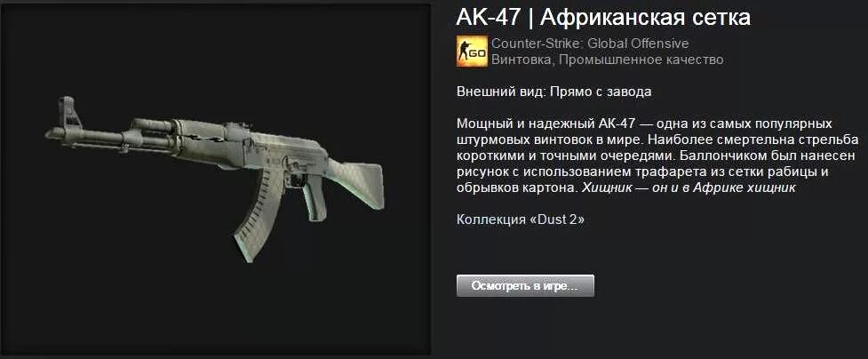
Task: Select the AK-47 | Африканская сетка title
Action: click(603, 17)
